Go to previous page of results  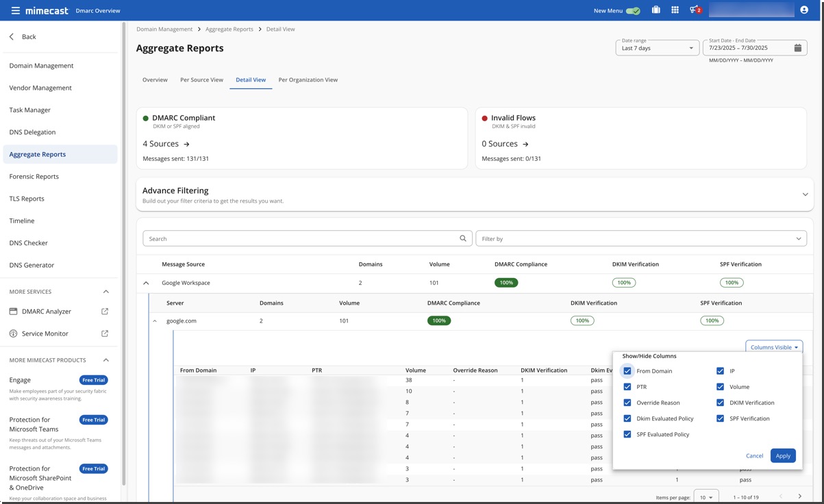780,496
